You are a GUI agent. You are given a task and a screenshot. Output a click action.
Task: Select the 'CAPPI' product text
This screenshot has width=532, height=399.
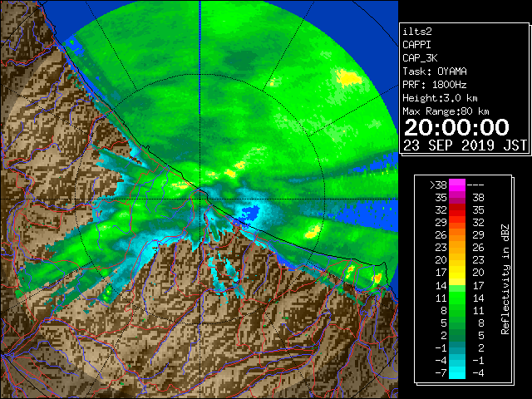pos(416,45)
